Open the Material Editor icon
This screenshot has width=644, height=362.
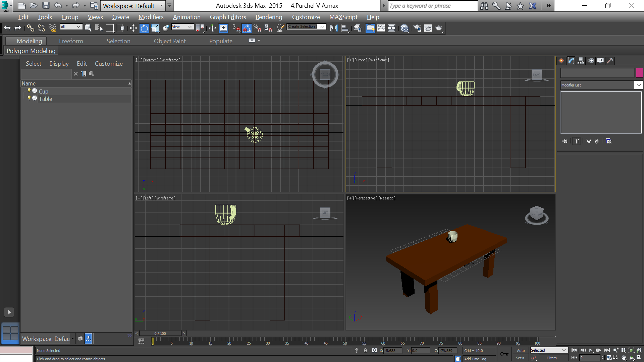coord(405,28)
